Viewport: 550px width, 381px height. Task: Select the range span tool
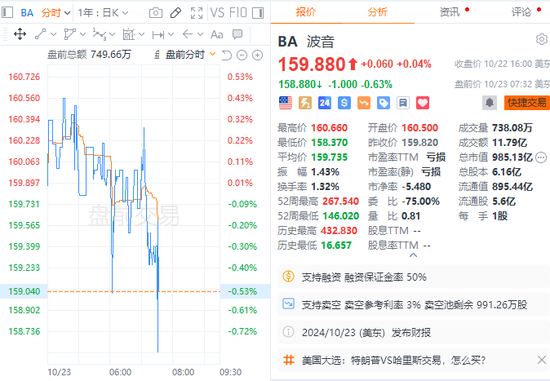[x=158, y=35]
